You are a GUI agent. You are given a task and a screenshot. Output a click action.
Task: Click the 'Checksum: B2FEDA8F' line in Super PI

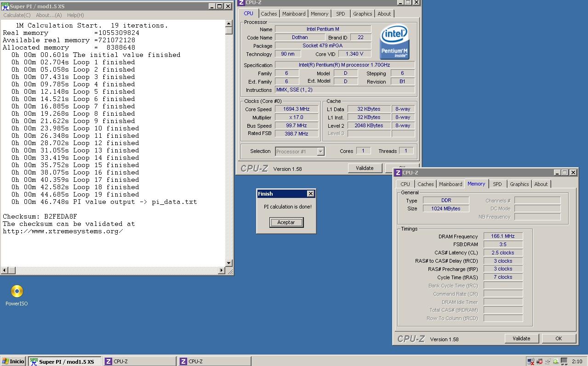click(40, 216)
